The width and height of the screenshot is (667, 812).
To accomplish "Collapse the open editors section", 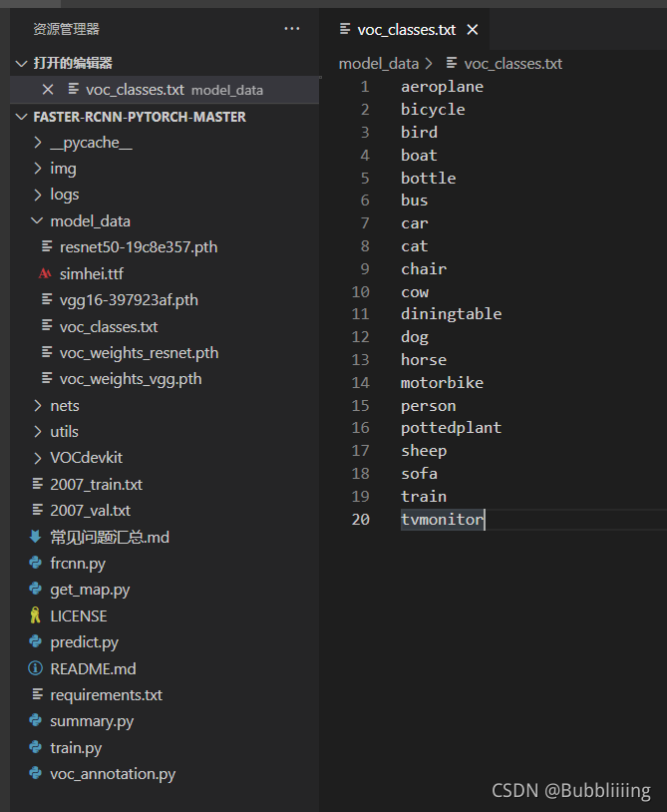I will 21,63.
